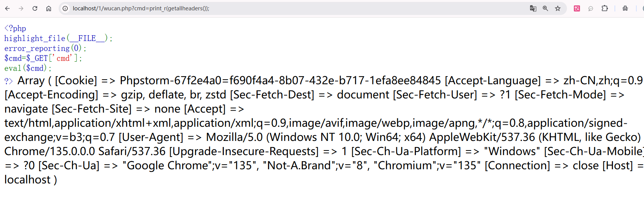Open the zoom magnifier control
The width and height of the screenshot is (644, 211).
point(545,8)
